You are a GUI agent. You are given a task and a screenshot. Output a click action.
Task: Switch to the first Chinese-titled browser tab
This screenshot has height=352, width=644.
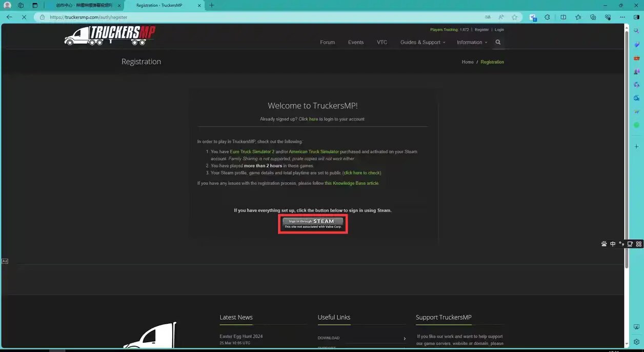point(84,5)
